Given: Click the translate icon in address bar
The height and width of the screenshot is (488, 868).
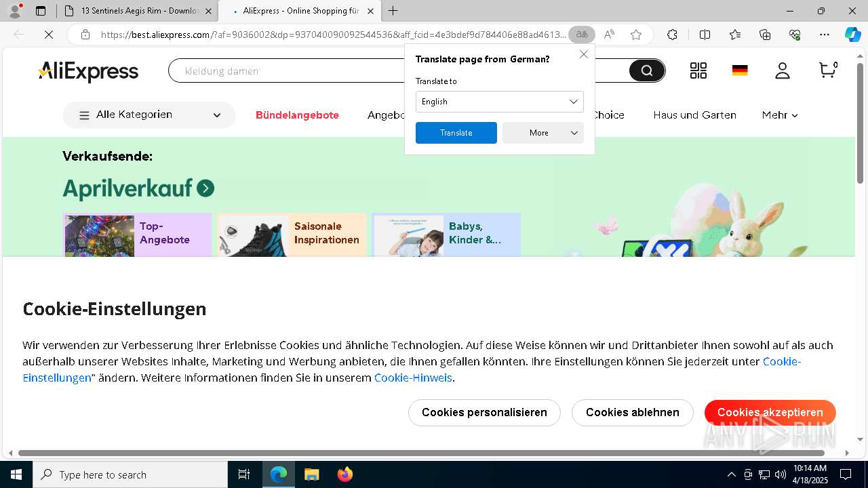Looking at the screenshot, I should [582, 35].
